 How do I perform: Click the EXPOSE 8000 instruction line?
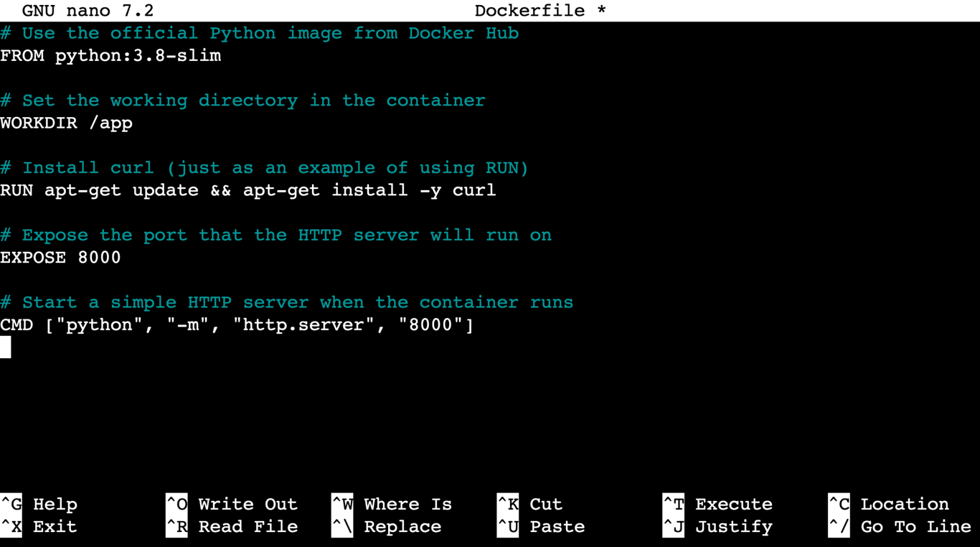(60, 257)
